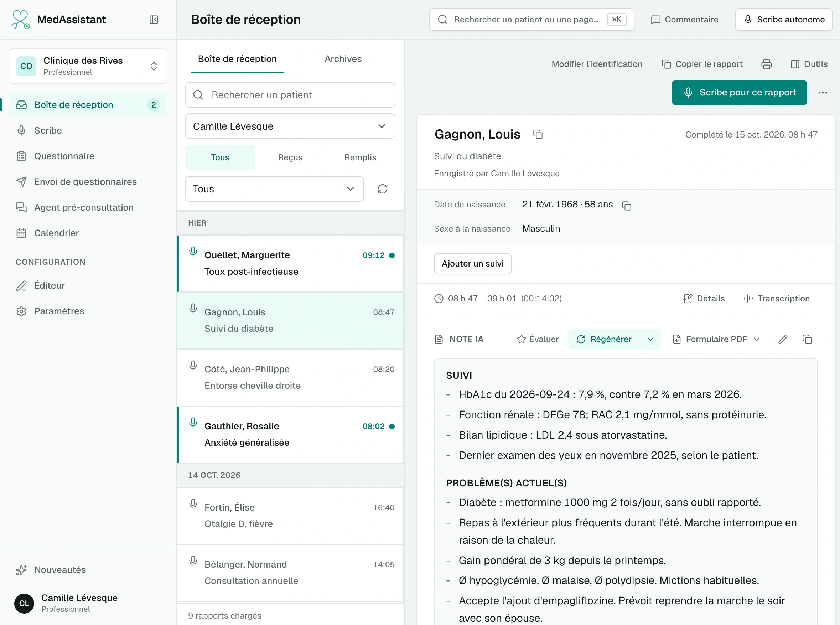Screen dimensions: 840x625
Task: Open Envoi de questionnaires page
Action: click(x=88, y=182)
